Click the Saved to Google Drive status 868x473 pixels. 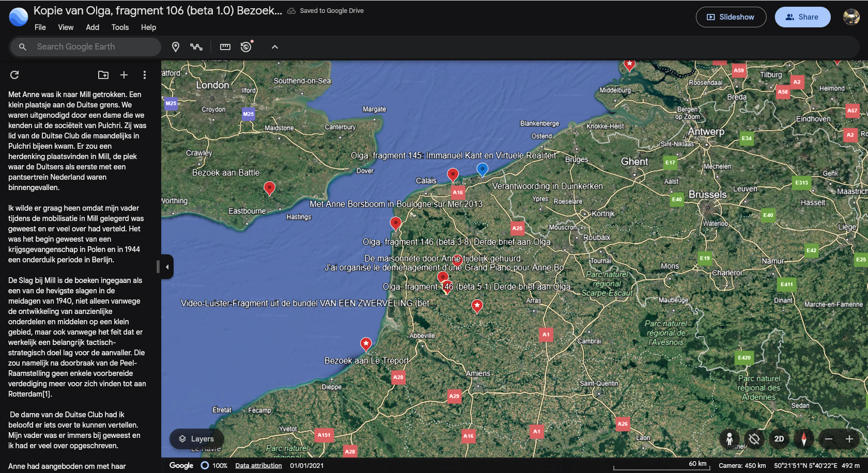pyautogui.click(x=332, y=11)
